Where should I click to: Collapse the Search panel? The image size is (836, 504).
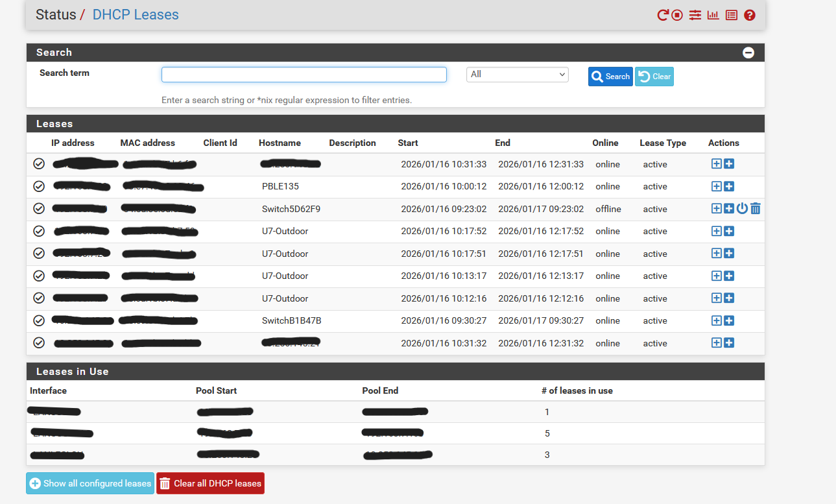[x=748, y=53]
